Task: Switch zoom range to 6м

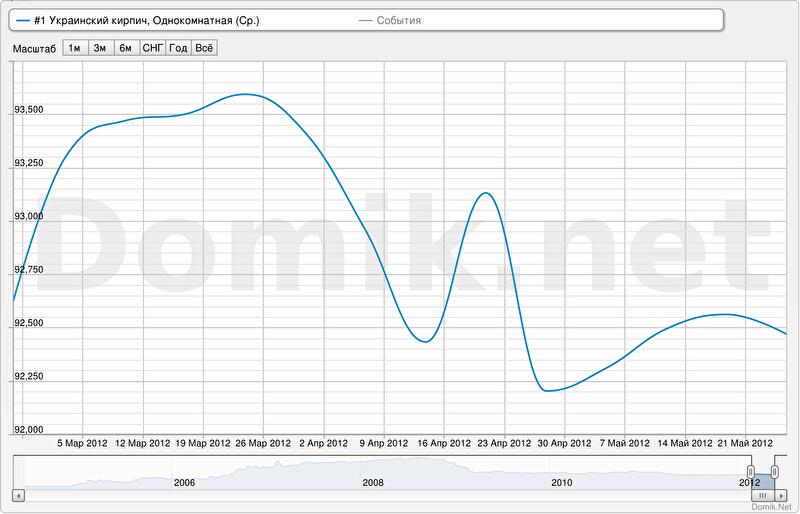Action: pos(126,47)
